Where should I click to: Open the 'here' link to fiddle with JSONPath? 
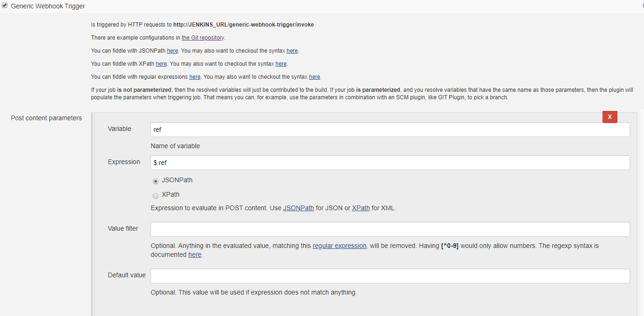click(172, 51)
